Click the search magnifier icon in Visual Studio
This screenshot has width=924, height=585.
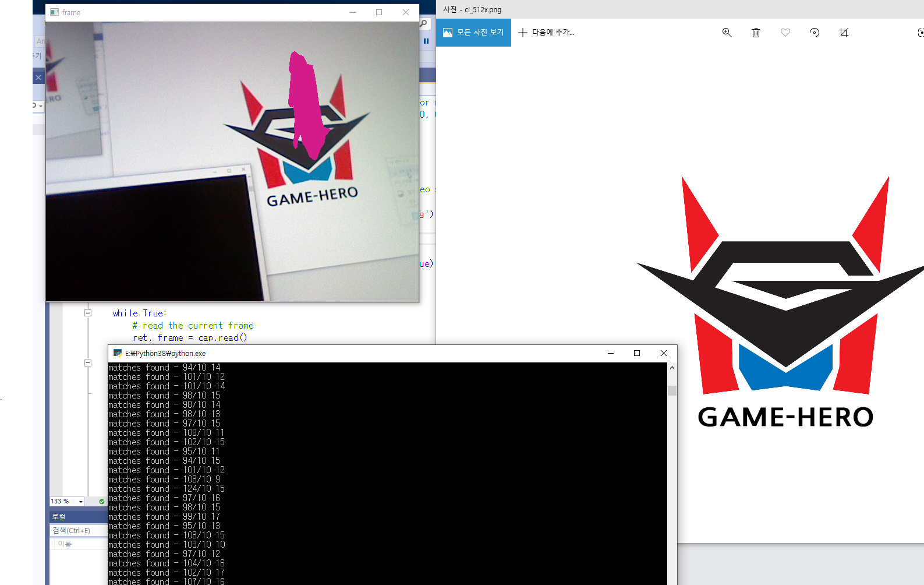click(x=423, y=23)
